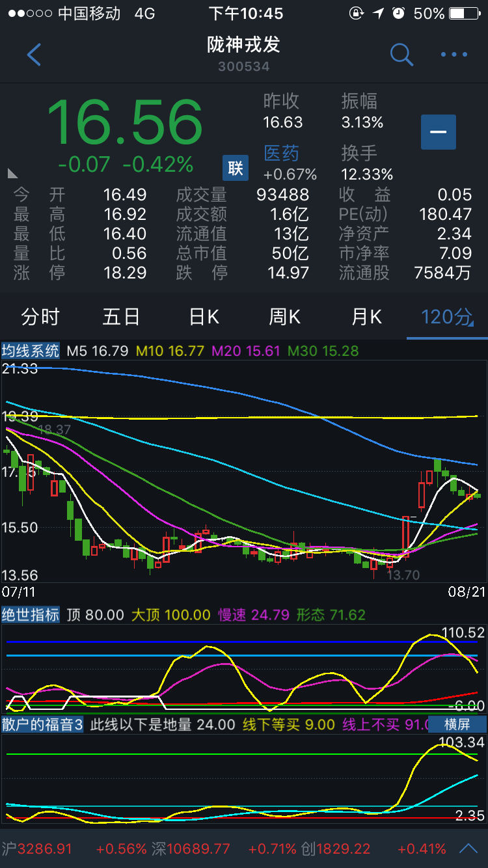Tap the rotation lock status icon
The height and width of the screenshot is (868, 488).
(x=356, y=13)
